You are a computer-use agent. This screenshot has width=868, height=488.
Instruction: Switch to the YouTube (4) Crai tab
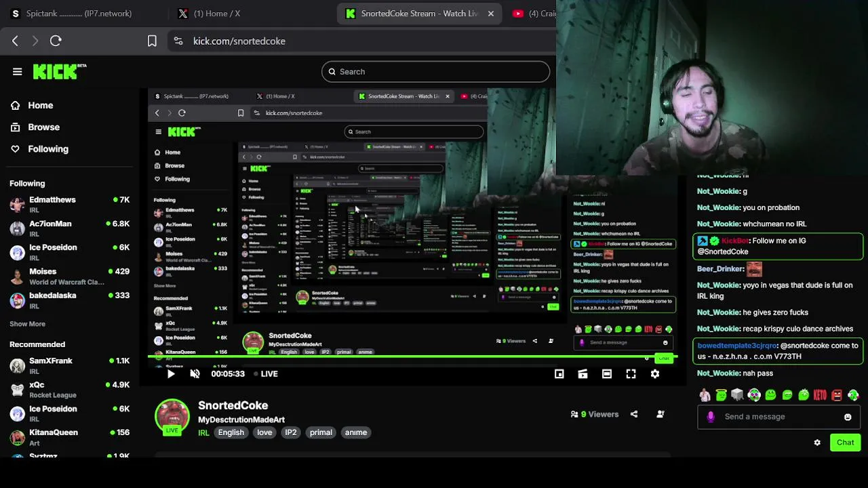[x=536, y=14]
